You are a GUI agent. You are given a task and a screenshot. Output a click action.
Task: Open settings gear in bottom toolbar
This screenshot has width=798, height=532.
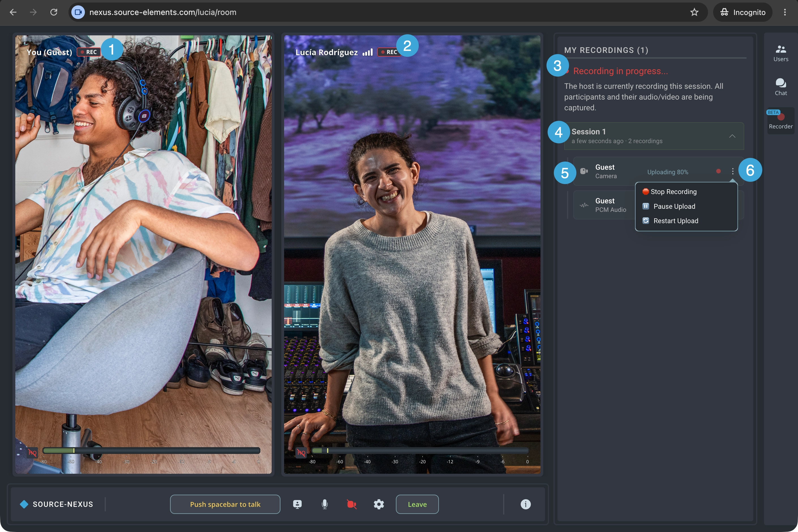(379, 504)
